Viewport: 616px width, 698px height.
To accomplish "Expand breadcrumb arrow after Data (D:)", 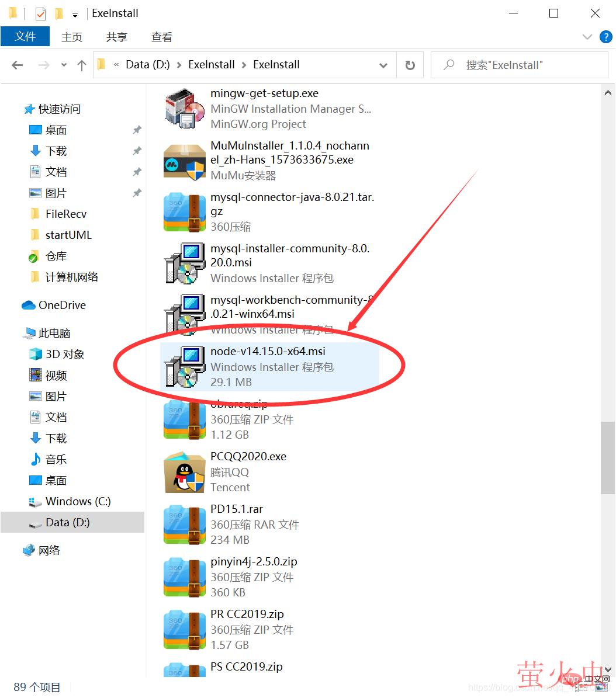I will pos(179,65).
